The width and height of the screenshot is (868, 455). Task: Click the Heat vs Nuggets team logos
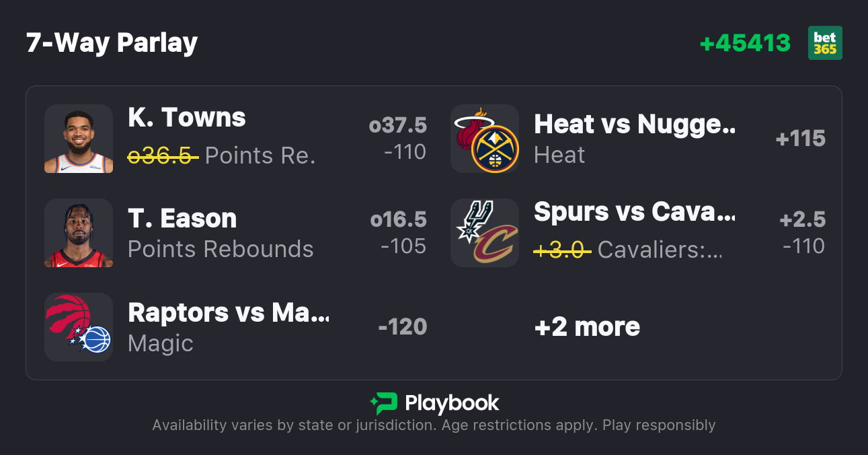pyautogui.click(x=485, y=139)
